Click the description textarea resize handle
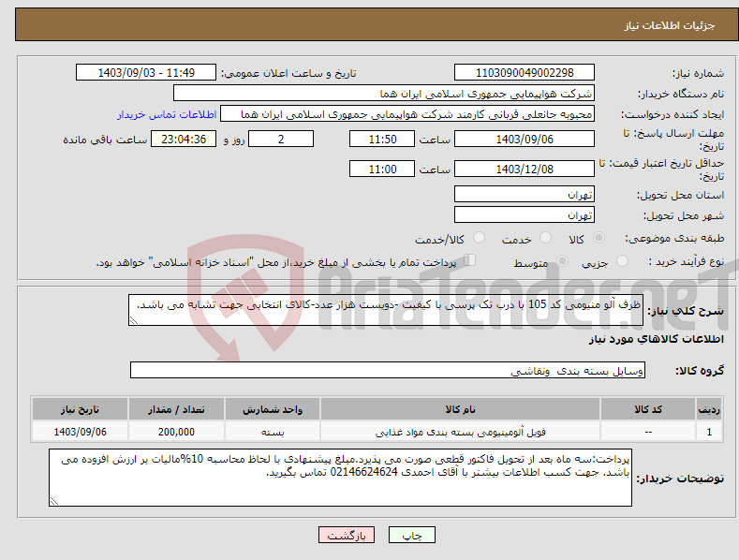The height and width of the screenshot is (560, 739). [134, 320]
